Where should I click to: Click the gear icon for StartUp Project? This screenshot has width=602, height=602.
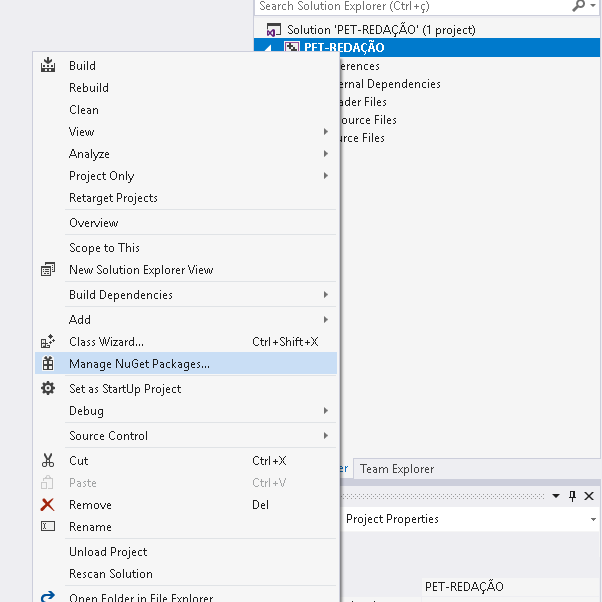(x=47, y=389)
